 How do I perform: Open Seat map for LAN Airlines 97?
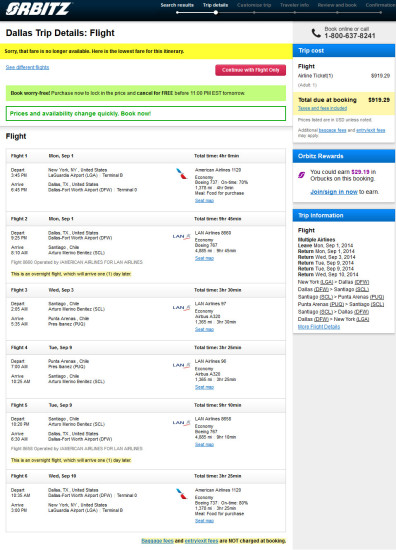coord(204,329)
